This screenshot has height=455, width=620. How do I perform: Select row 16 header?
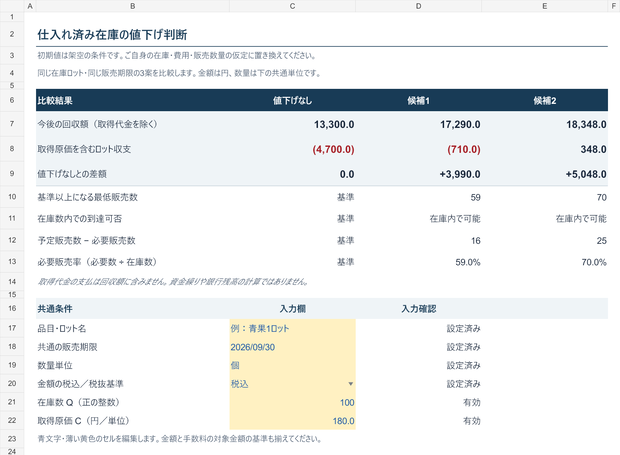[x=12, y=308]
